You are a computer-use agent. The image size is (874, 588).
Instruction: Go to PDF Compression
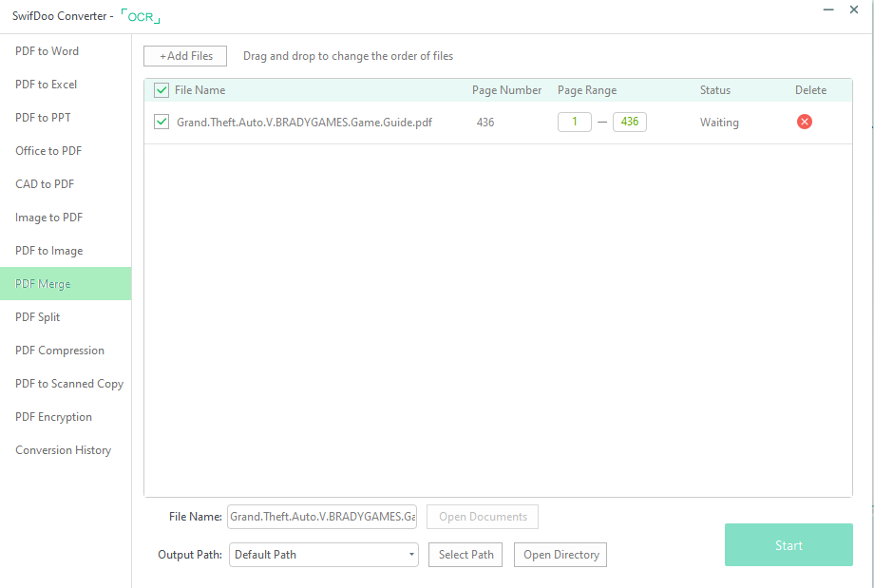(x=66, y=351)
